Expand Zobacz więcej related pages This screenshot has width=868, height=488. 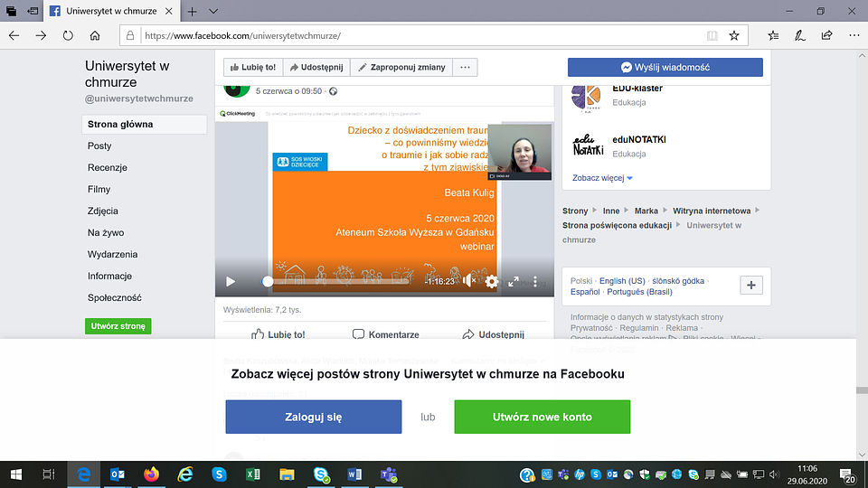pyautogui.click(x=602, y=178)
